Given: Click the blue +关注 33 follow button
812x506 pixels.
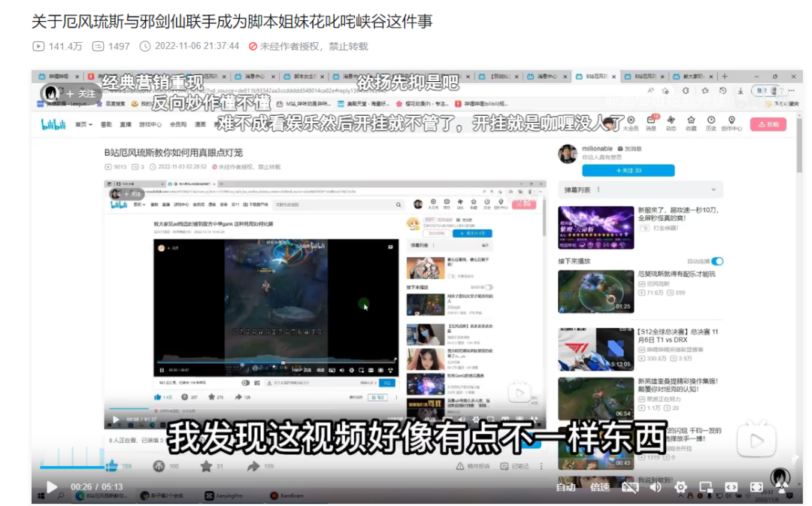Looking at the screenshot, I should (628, 171).
